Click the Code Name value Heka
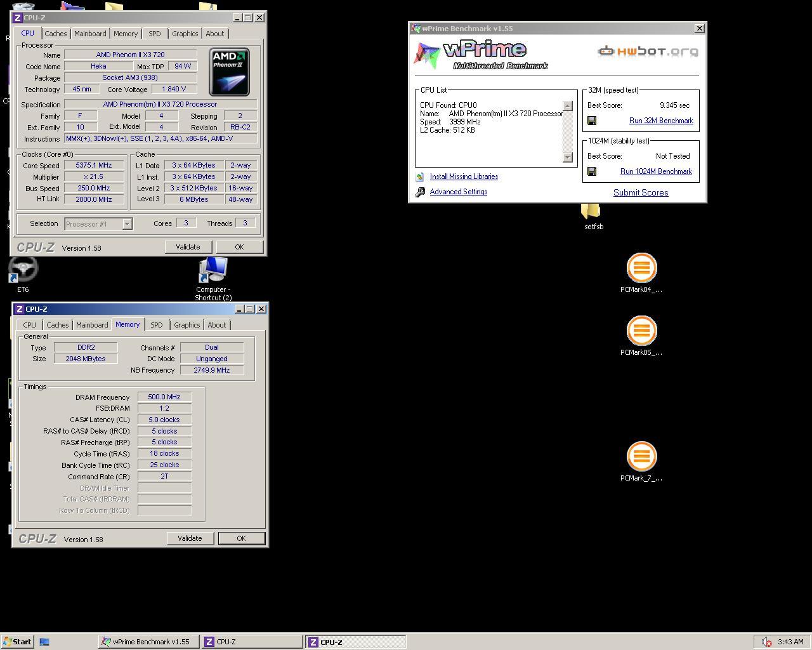Screen dimensions: 812x650 point(98,66)
